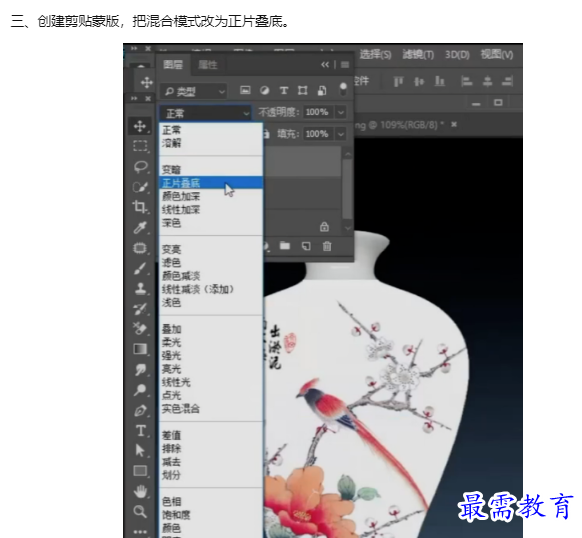The image size is (582, 538).
Task: Click the layer lock icon
Action: click(324, 226)
